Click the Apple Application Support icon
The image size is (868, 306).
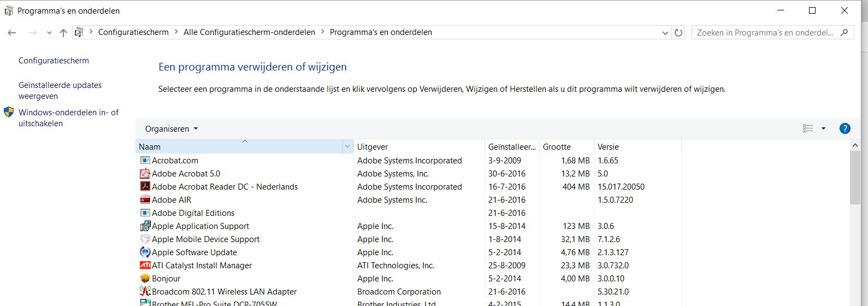click(x=145, y=226)
